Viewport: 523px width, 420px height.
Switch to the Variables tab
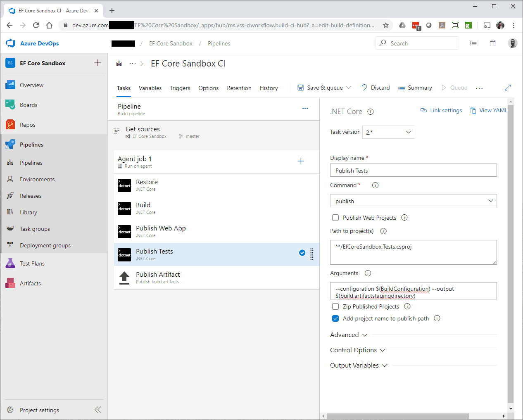[x=150, y=88]
